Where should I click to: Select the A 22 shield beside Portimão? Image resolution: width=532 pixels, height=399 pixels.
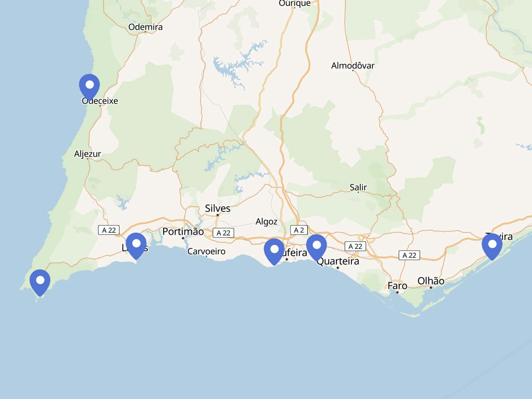[223, 233]
